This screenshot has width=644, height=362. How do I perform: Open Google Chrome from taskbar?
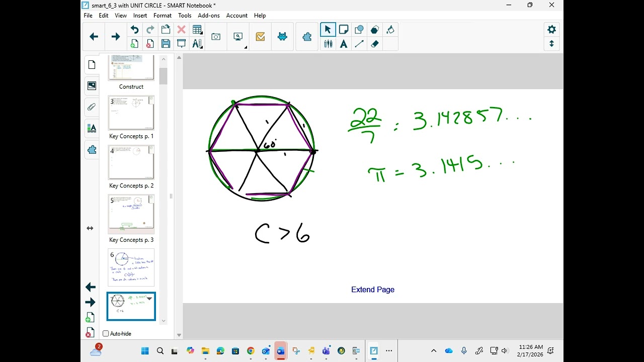[251, 351]
